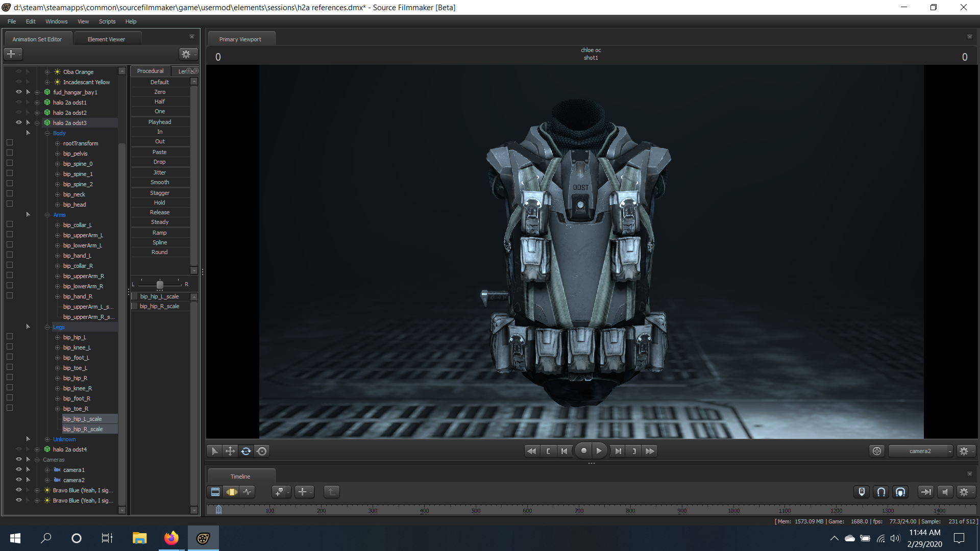The image size is (980, 551).
Task: Collapse the halo 2a odst3 tree node
Action: pyautogui.click(x=37, y=123)
